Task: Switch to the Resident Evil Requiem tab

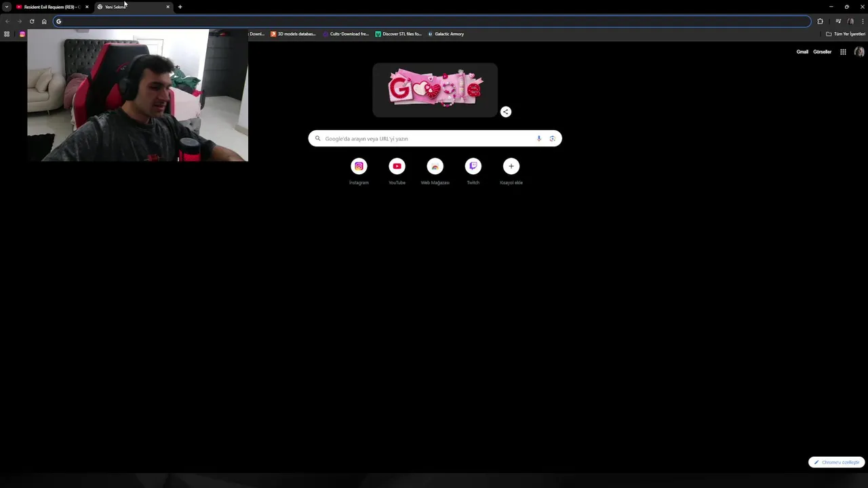Action: [52, 7]
